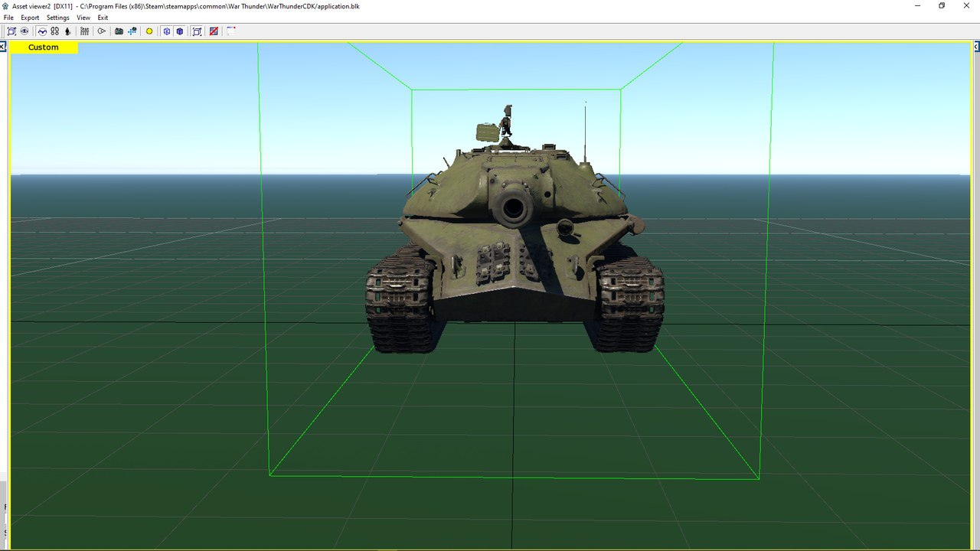The width and height of the screenshot is (980, 551).
Task: Click the footprints walk mode icon
Action: tap(54, 31)
